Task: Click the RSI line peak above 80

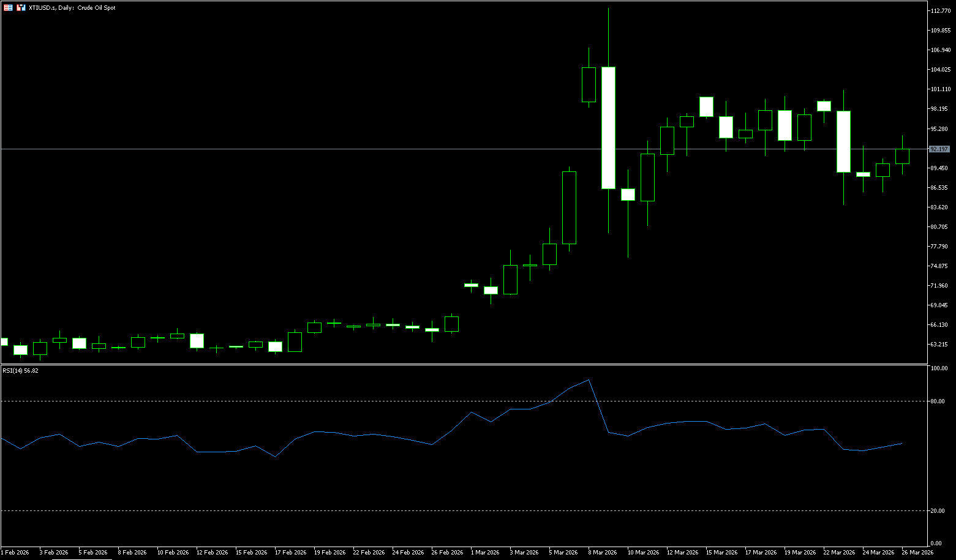Action: point(589,380)
